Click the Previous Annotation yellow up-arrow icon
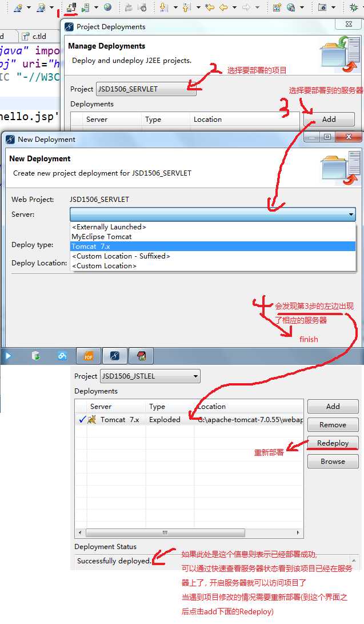364x624 pixels. (186, 7)
